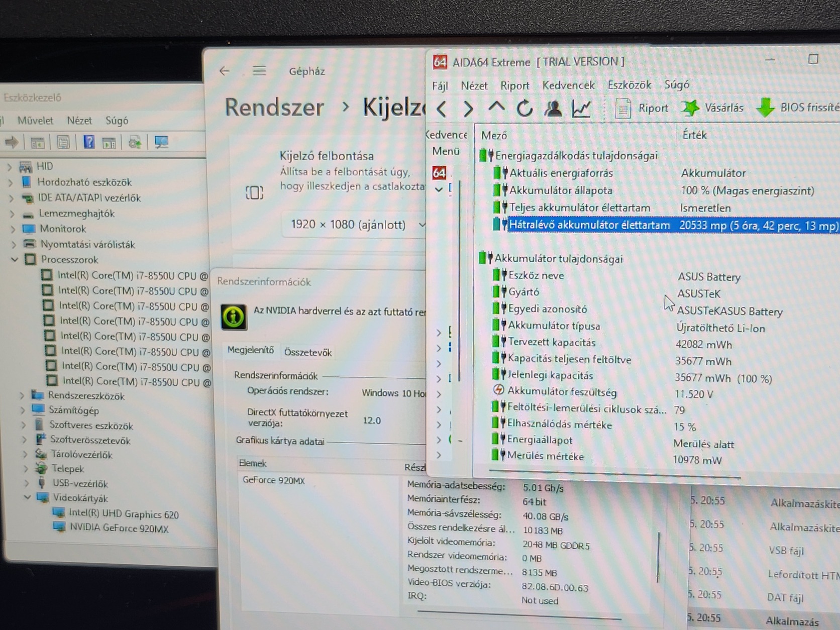Expand IDE ATA/ATAPI vezérlők node
The height and width of the screenshot is (630, 840).
pyautogui.click(x=11, y=198)
